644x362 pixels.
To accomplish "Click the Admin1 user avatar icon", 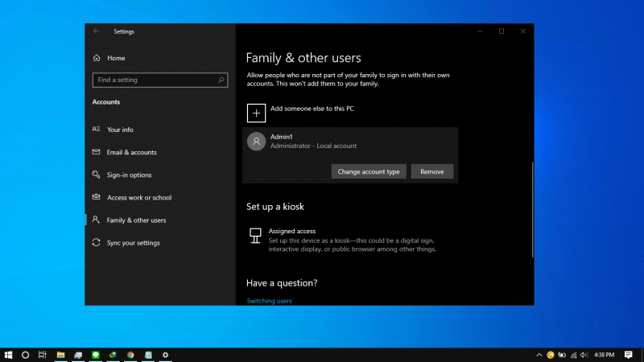I will tap(256, 142).
